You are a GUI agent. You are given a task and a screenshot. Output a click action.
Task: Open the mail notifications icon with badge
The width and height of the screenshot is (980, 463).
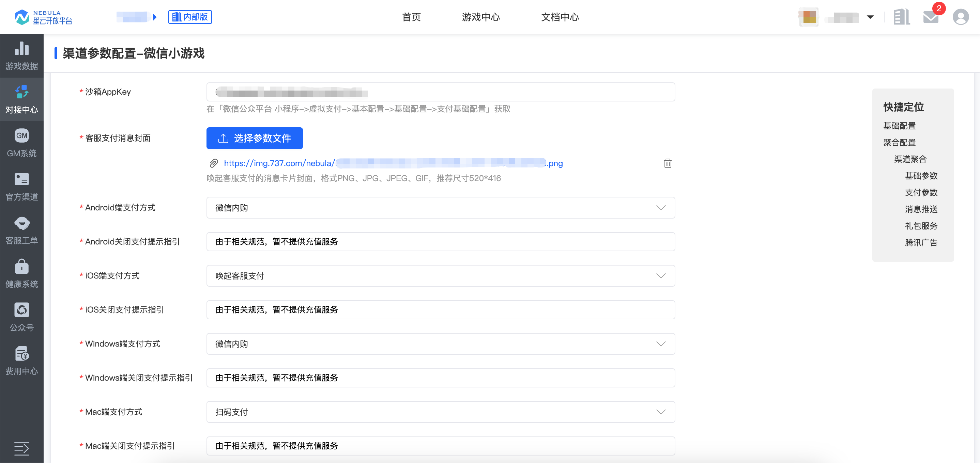pos(931,17)
